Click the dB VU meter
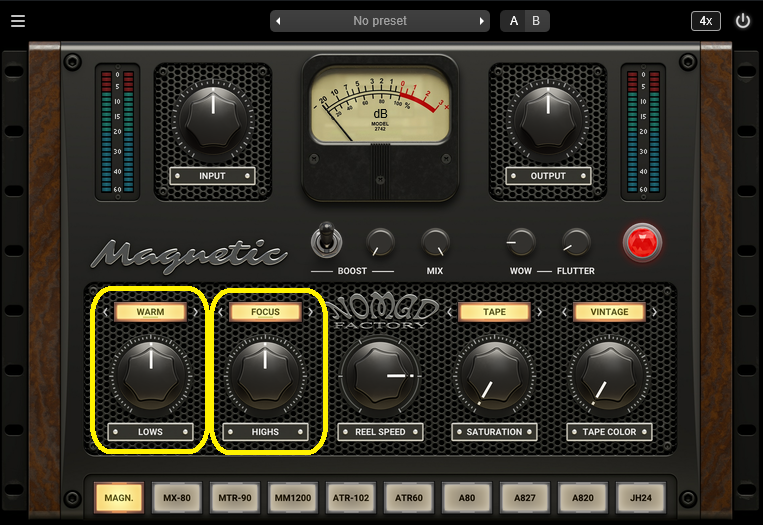 [x=380, y=105]
